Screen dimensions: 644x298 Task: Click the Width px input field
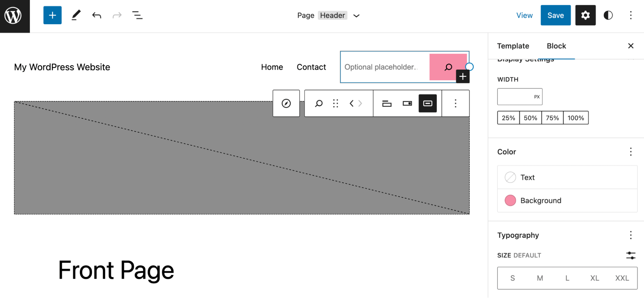pos(520,96)
